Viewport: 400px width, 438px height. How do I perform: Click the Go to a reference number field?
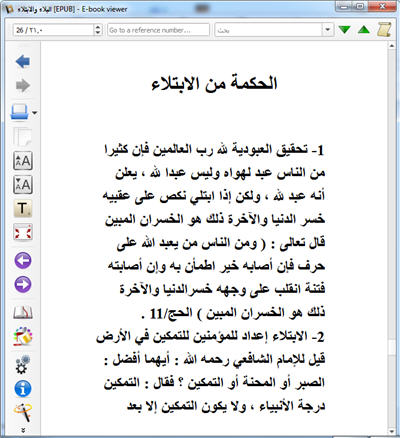[158, 30]
